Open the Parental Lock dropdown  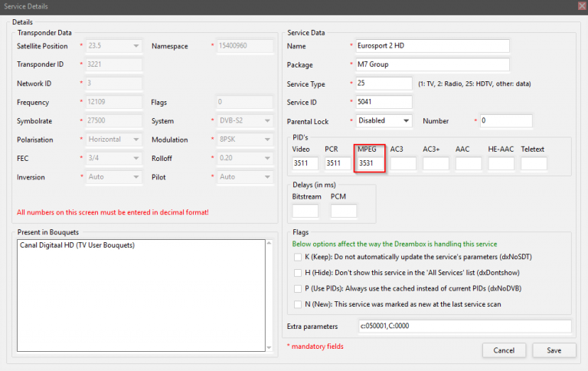click(x=384, y=121)
